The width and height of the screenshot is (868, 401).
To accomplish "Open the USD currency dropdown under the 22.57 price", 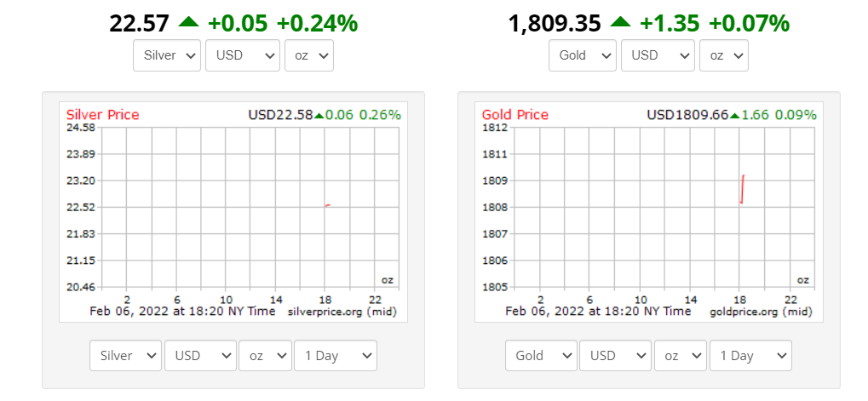I will pos(242,55).
